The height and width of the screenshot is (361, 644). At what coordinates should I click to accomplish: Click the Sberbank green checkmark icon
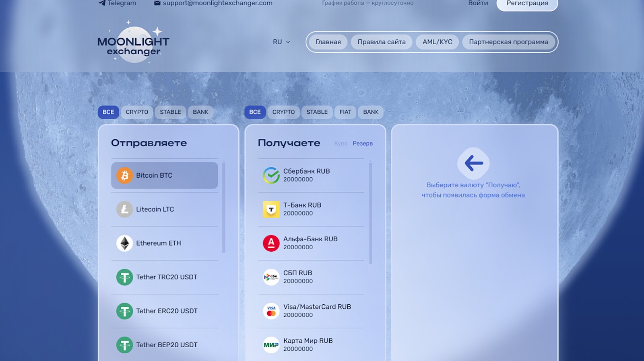[271, 175]
